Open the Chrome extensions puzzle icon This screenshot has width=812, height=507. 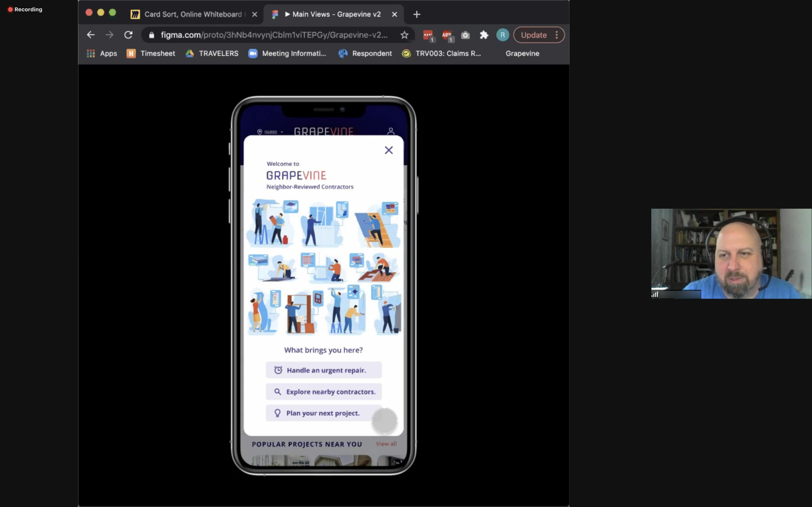[x=484, y=35]
